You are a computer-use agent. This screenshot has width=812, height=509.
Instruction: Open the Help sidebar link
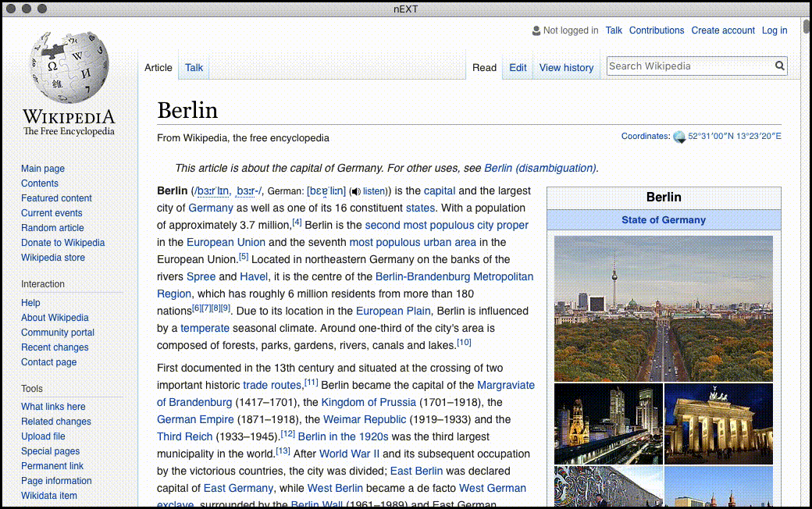[x=30, y=303]
